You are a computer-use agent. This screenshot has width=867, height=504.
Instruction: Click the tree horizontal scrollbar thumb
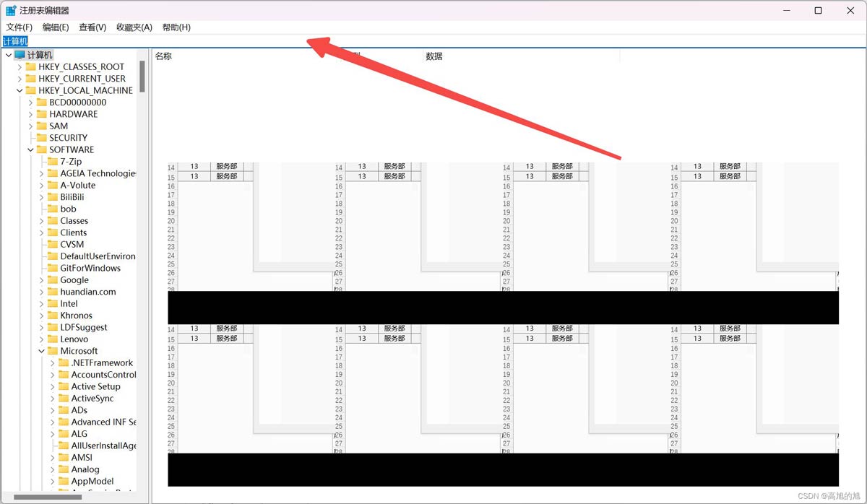pyautogui.click(x=48, y=497)
